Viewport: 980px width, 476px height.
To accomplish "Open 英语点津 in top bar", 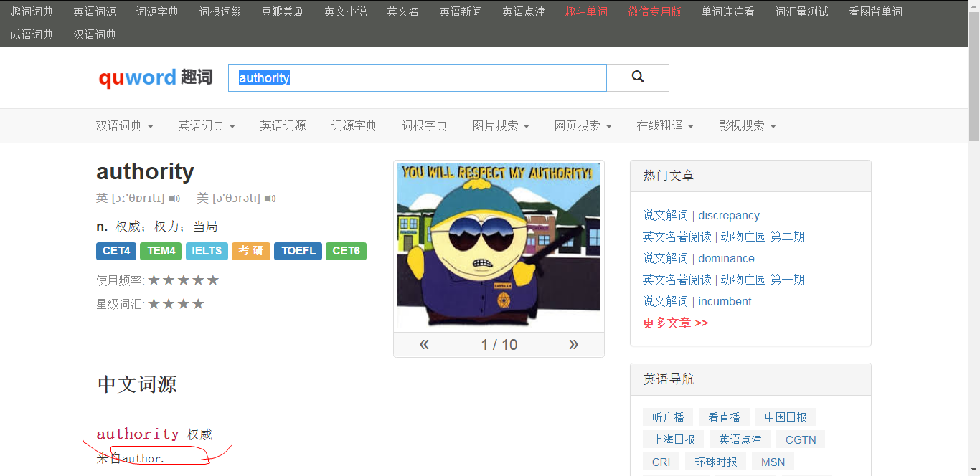I will [x=524, y=11].
